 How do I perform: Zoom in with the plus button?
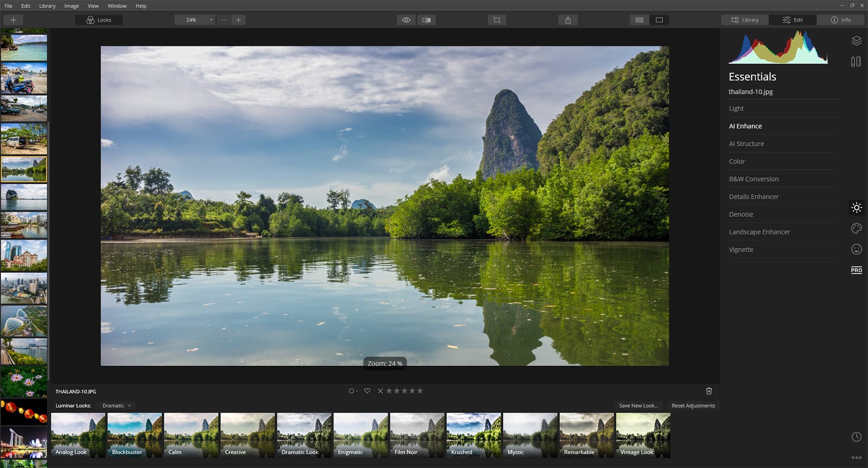(238, 20)
